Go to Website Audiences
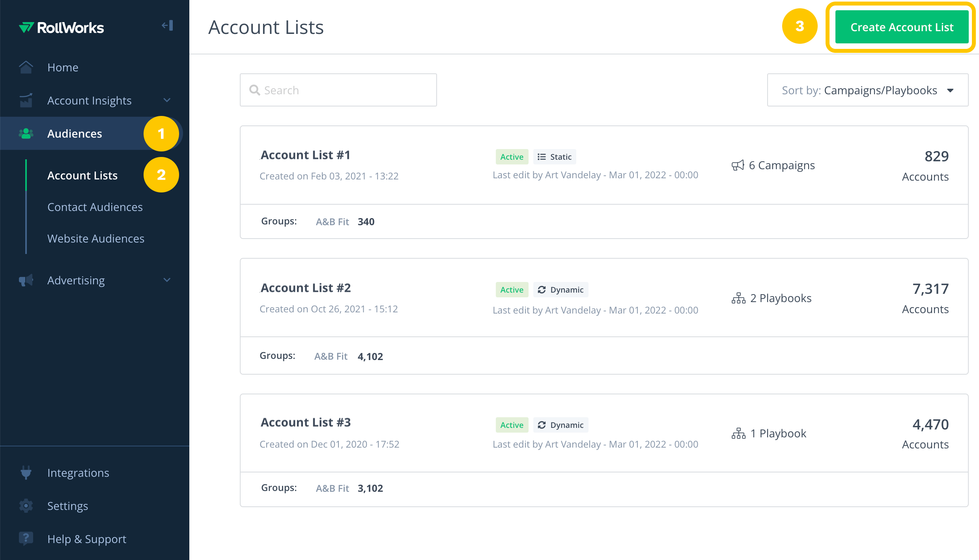The image size is (979, 560). coord(96,239)
